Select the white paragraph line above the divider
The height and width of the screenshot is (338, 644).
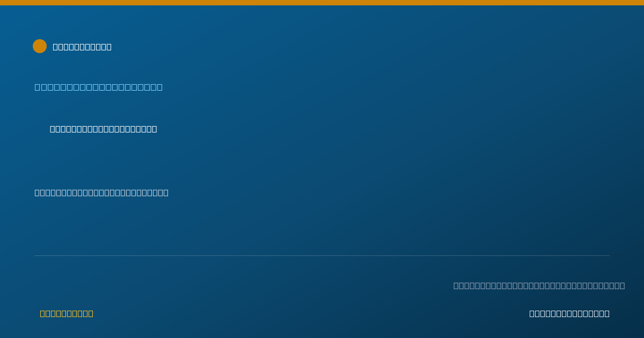pos(101,193)
